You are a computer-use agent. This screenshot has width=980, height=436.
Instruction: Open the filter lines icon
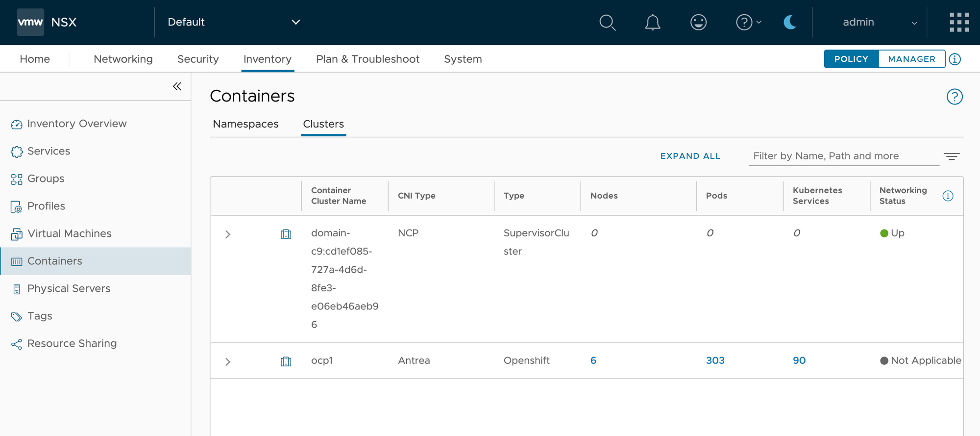952,156
